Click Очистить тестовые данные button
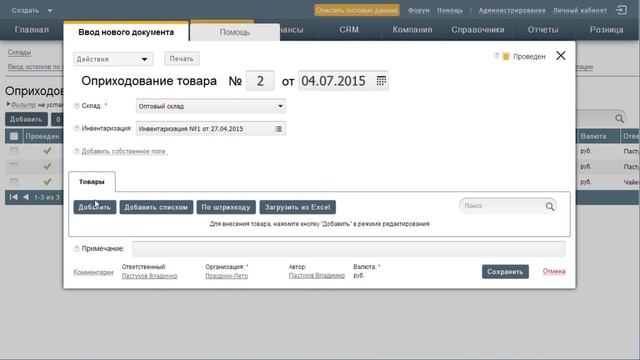The image size is (640, 360). (x=357, y=10)
